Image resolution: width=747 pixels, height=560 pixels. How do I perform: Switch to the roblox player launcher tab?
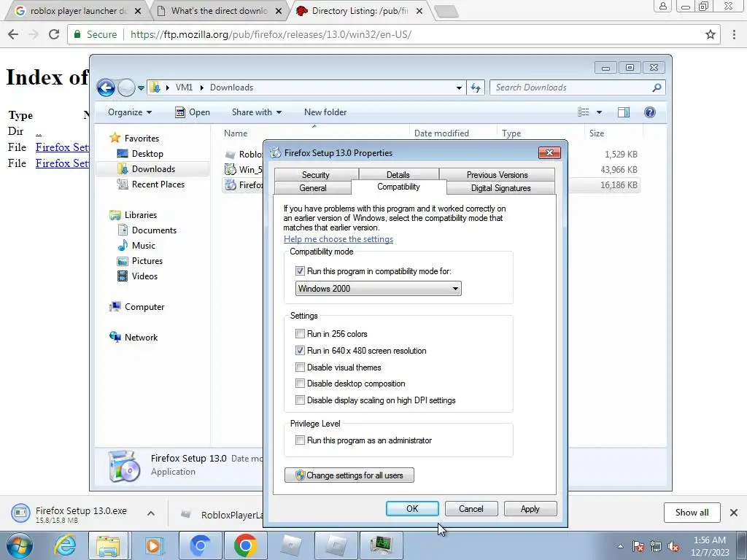click(79, 11)
